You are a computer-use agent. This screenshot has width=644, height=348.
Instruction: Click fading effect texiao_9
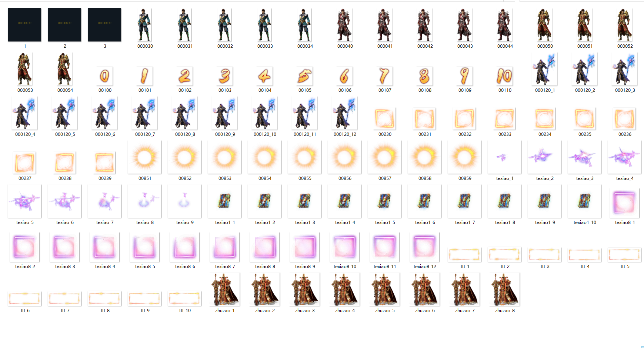[x=184, y=201]
